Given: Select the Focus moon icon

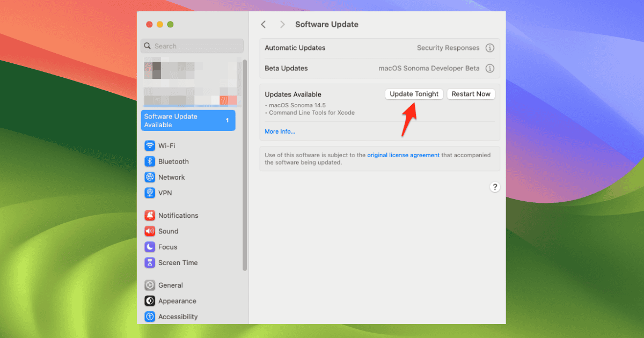Looking at the screenshot, I should (150, 247).
